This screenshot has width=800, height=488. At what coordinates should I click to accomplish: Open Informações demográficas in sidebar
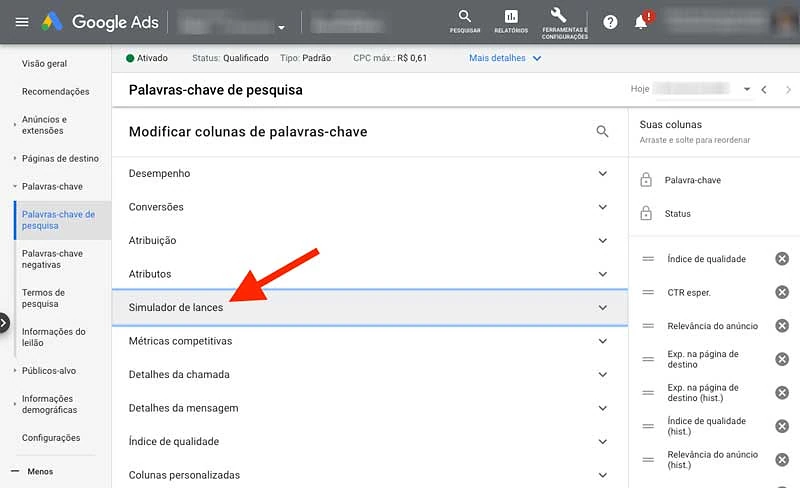(x=49, y=404)
